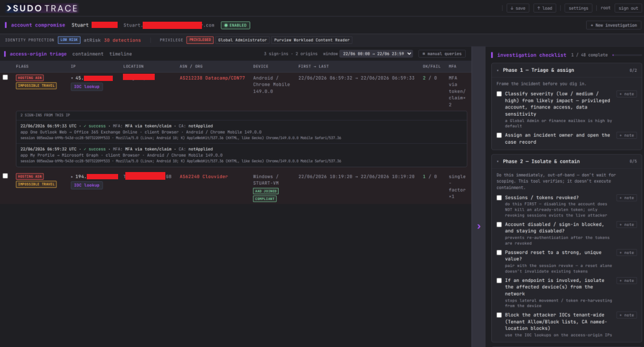Click the HOSTING ASN flag on the Datacamp row
Image resolution: width=644 pixels, height=347 pixels.
tap(29, 78)
